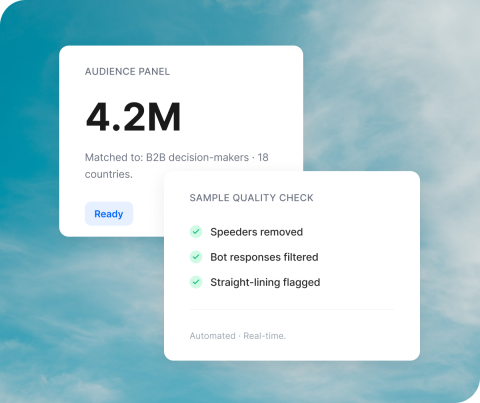Click the Speeders removed label
Image resolution: width=480 pixels, height=403 pixels.
257,232
